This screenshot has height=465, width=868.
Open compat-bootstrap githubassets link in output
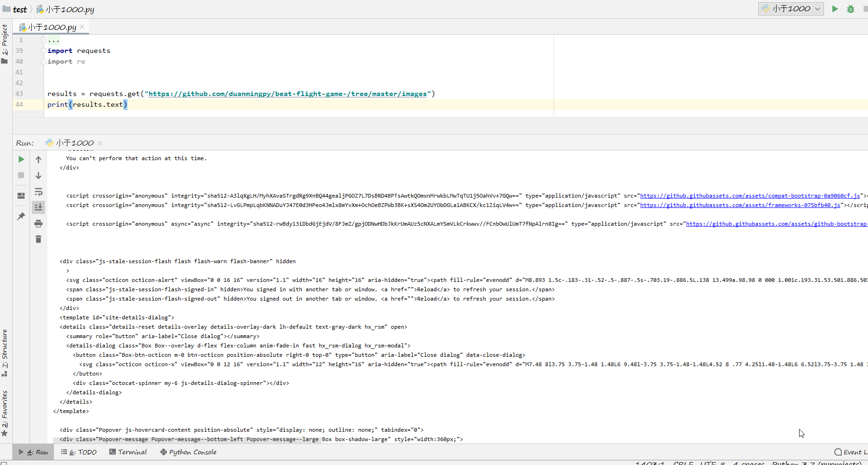pyautogui.click(x=750, y=196)
